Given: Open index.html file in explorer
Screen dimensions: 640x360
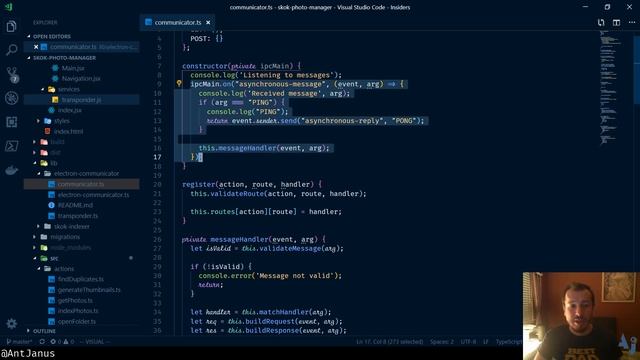Looking at the screenshot, I should tap(68, 131).
